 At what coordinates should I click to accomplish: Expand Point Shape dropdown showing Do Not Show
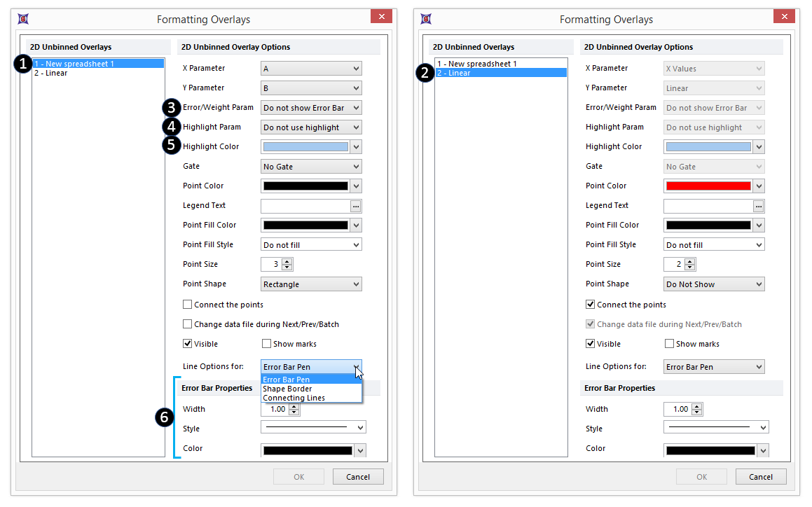[x=714, y=284]
